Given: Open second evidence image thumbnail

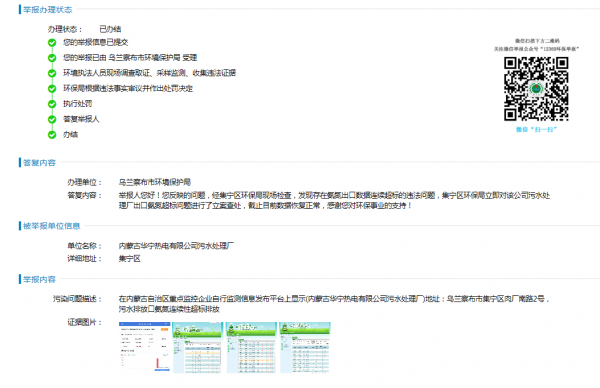Looking at the screenshot, I should point(197,347).
